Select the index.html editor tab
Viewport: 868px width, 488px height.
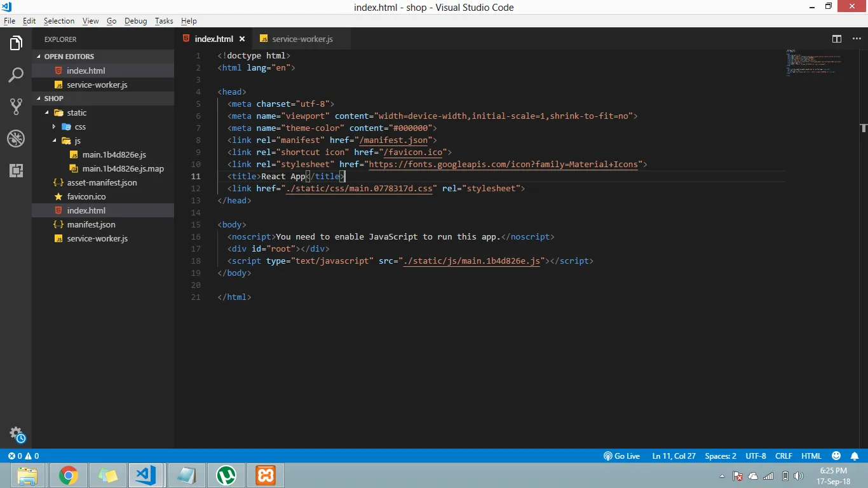tap(213, 39)
